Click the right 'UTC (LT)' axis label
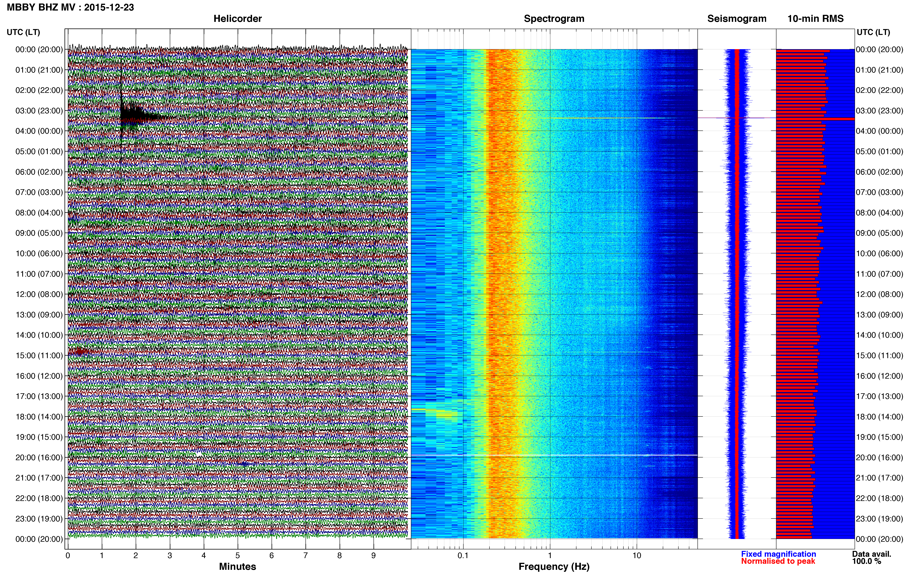Screen dimensions: 924x578 (x=873, y=32)
